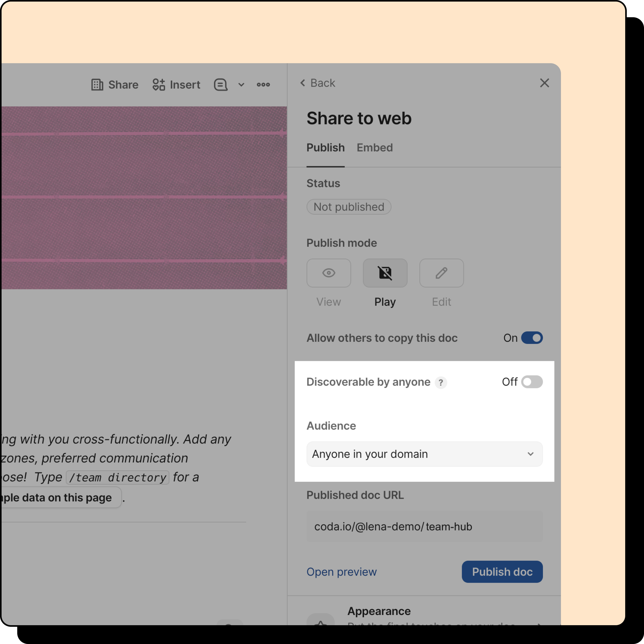The height and width of the screenshot is (644, 644).
Task: Click the Publish doc button
Action: pos(502,571)
